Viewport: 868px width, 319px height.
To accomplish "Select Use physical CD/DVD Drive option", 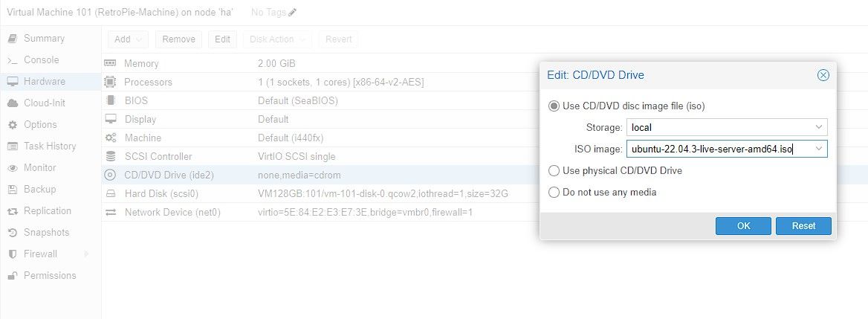I will coord(554,171).
